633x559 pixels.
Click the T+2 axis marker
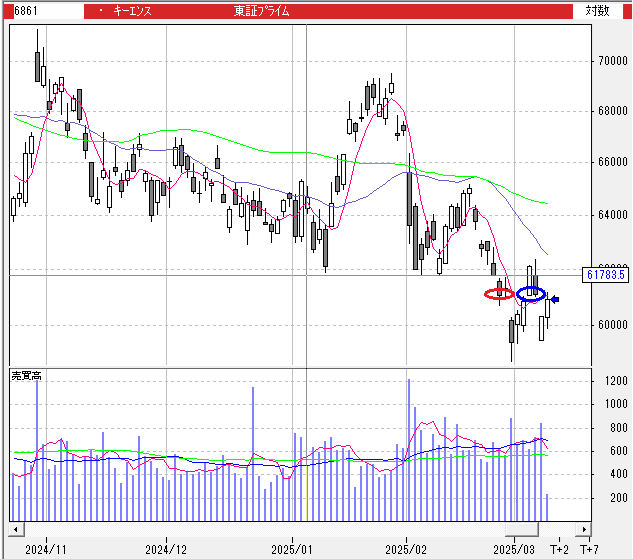(x=560, y=550)
